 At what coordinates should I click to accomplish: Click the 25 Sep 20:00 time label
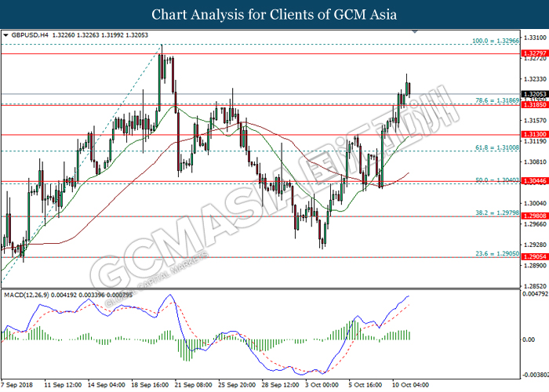click(x=237, y=385)
